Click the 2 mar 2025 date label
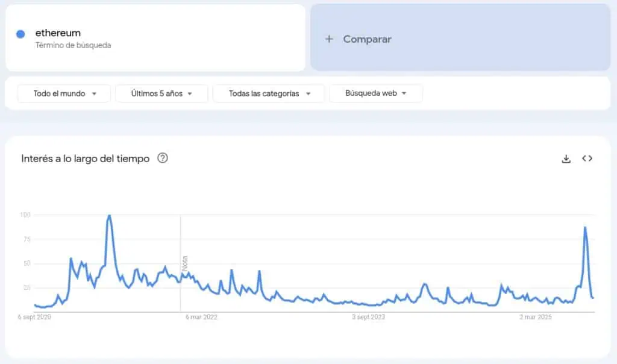This screenshot has height=364, width=617. pyautogui.click(x=535, y=316)
